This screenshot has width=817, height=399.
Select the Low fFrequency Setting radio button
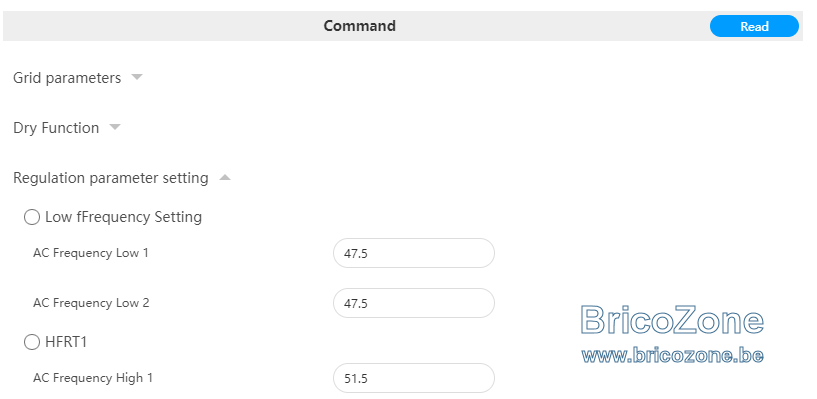coord(32,217)
